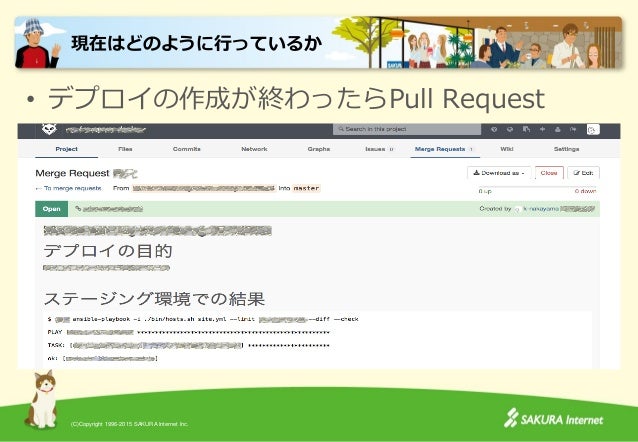Click the 0 down votes text
The image size is (638, 442).
point(586,191)
